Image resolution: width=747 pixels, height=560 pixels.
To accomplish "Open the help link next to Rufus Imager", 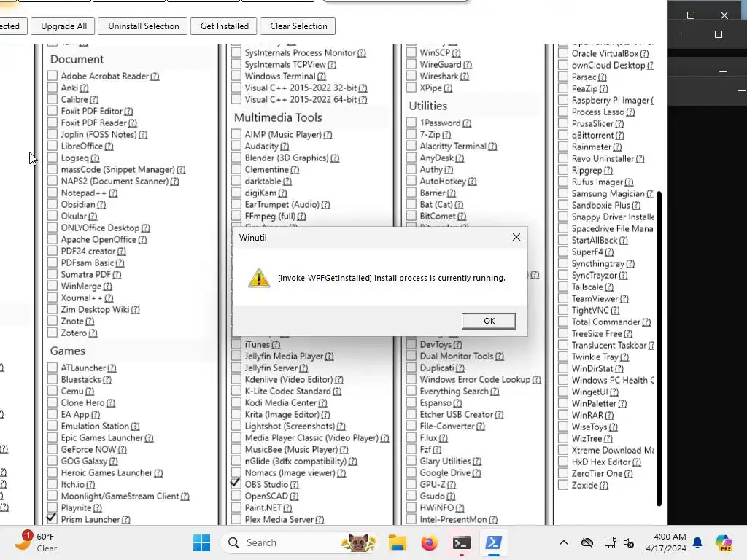I will coord(629,182).
